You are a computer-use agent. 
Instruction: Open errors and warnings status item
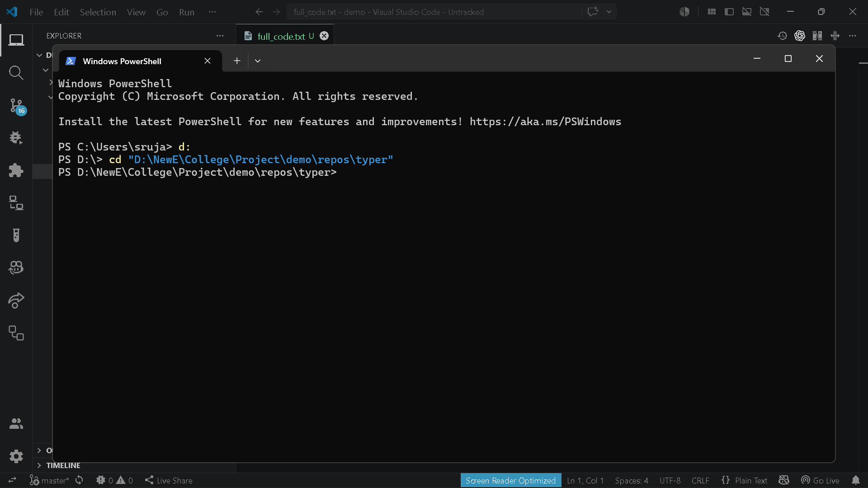(114, 480)
